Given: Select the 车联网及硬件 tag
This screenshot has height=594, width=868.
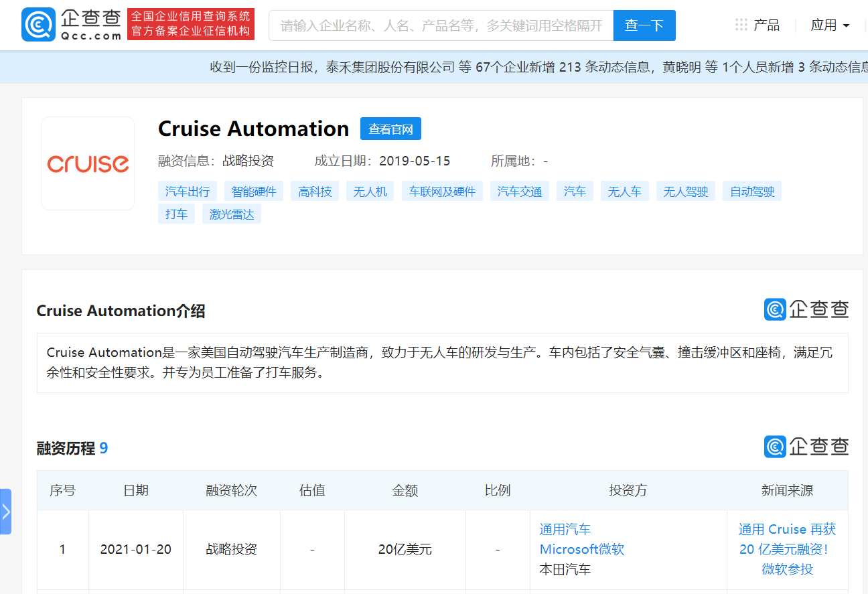Looking at the screenshot, I should 443,192.
